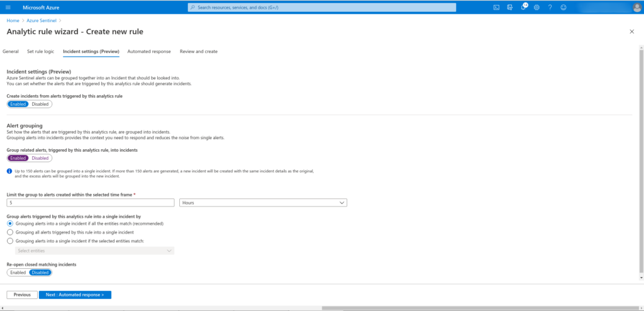
Task: Click the time frame value field showing 5
Action: (91, 203)
